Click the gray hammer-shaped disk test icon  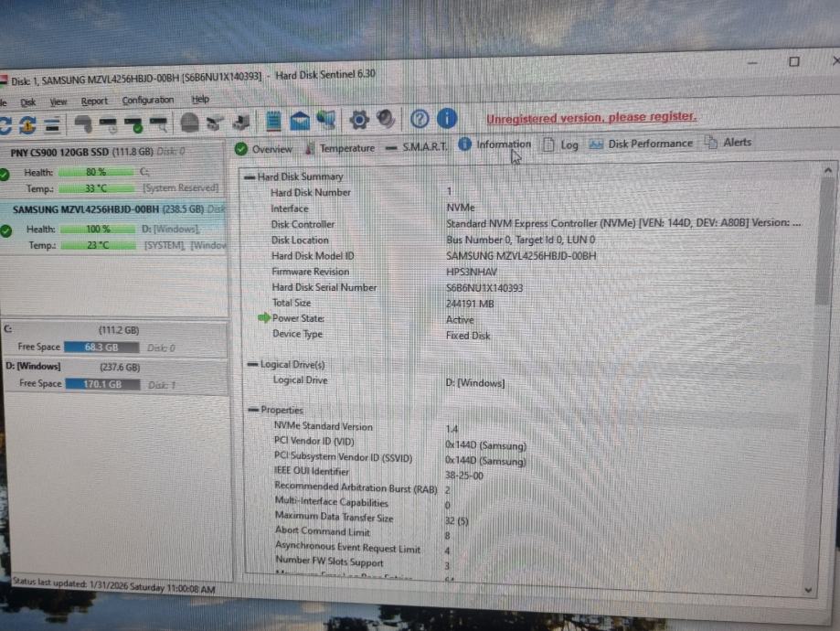[x=83, y=123]
